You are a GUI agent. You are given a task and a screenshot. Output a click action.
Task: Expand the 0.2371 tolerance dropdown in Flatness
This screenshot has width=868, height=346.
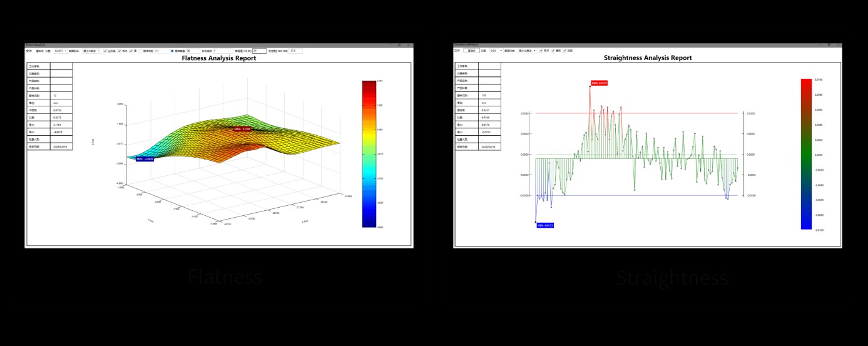(x=61, y=51)
